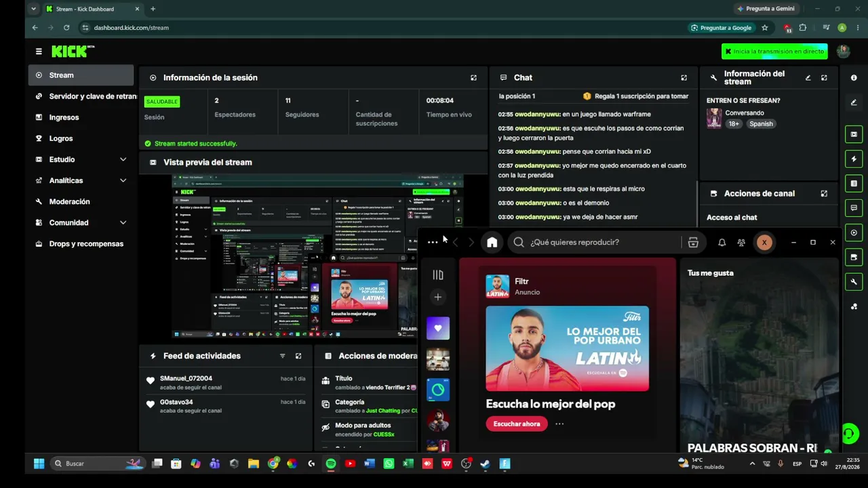Click the Vista previa del stream thumbnail

coord(317,256)
